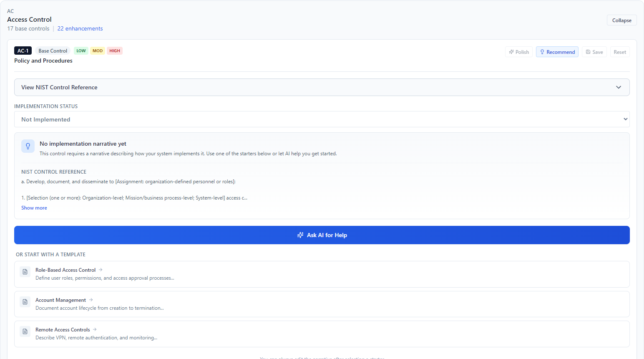
Task: Click Describe VPN, remote authentication description
Action: [96, 338]
